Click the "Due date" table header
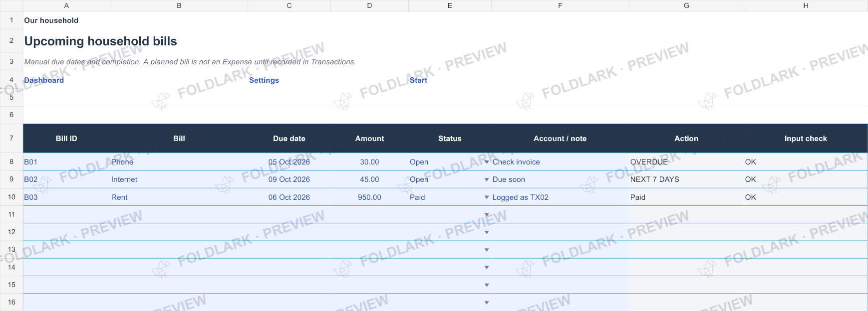Image resolution: width=868 pixels, height=311 pixels. pos(289,139)
